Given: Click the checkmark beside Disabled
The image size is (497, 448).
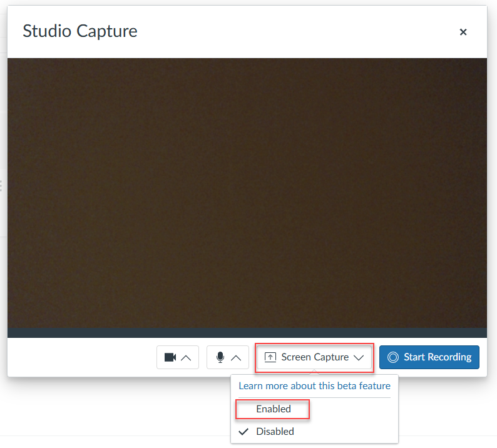Looking at the screenshot, I should (x=244, y=431).
